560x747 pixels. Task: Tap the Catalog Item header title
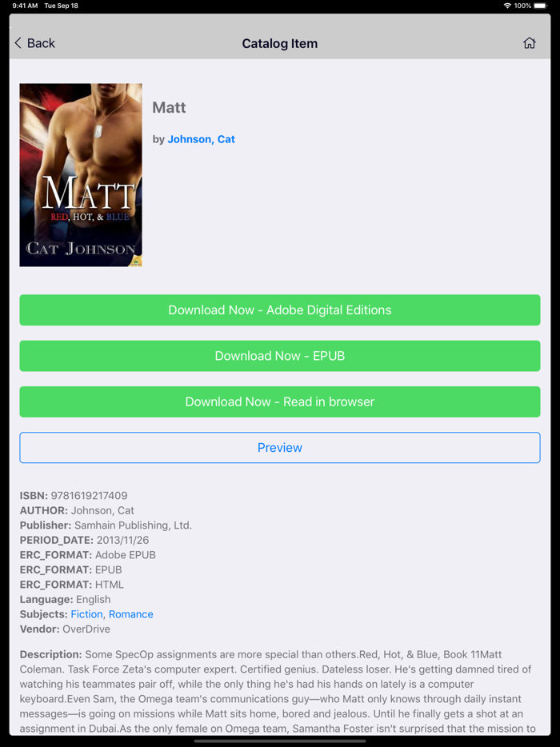click(280, 43)
